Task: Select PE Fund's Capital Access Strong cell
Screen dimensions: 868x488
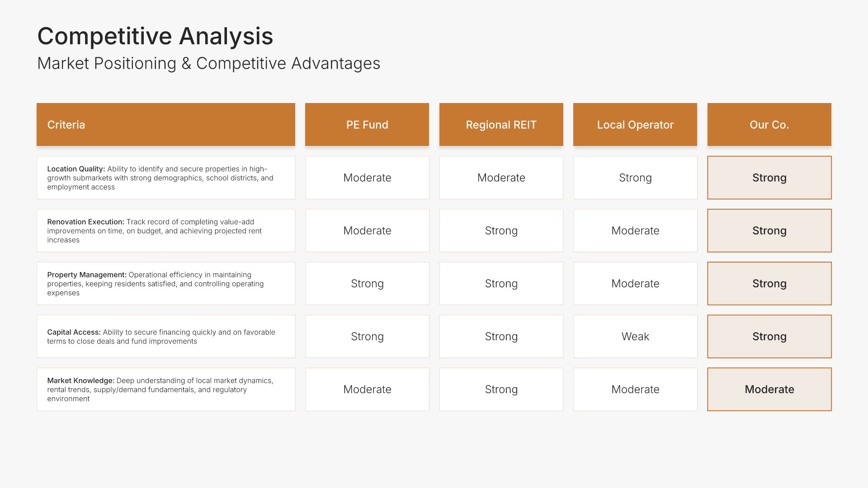Action: tap(367, 337)
